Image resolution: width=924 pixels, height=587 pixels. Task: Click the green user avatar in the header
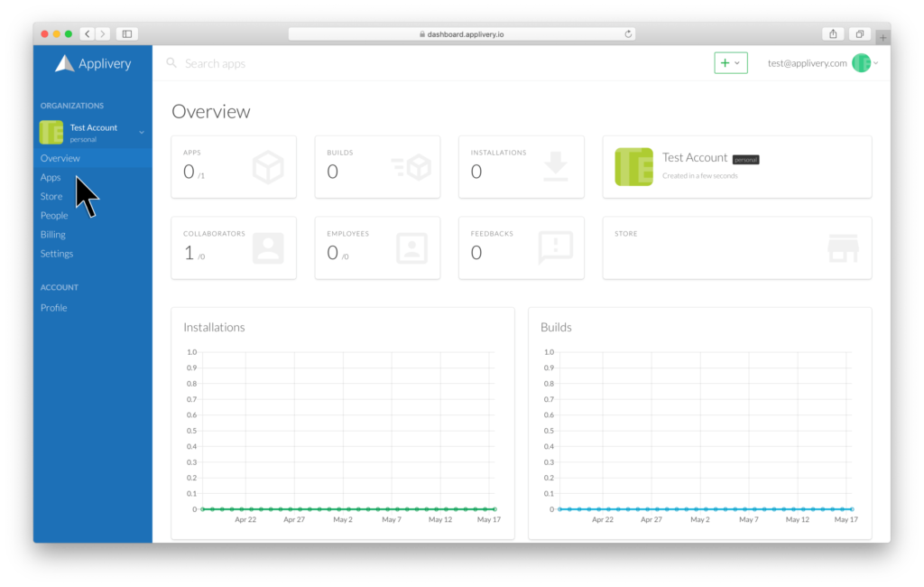tap(861, 63)
